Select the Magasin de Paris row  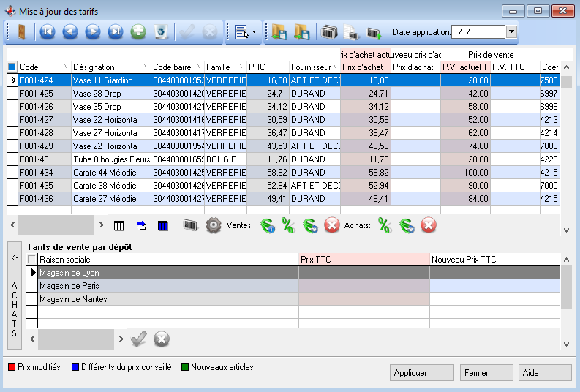coord(168,286)
